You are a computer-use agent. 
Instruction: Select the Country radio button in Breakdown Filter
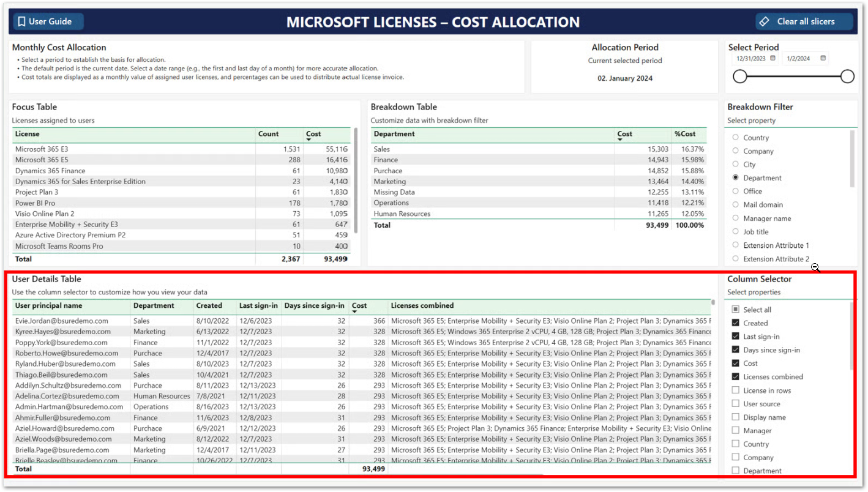click(736, 138)
